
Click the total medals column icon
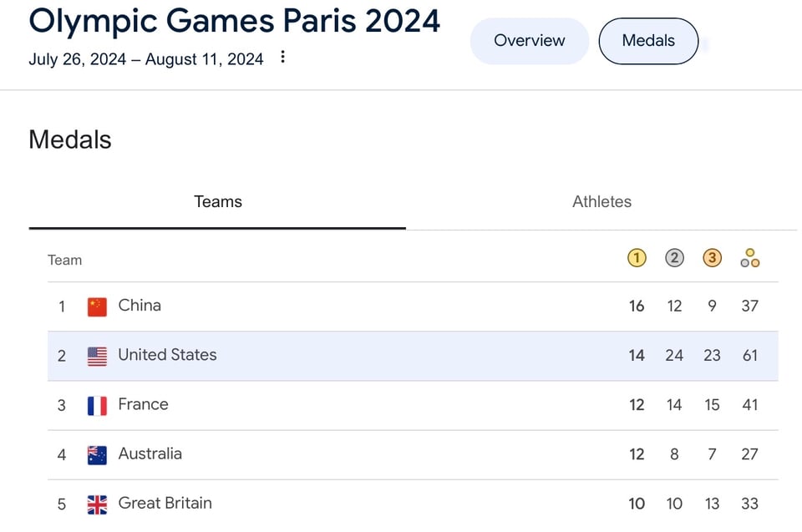tap(749, 258)
